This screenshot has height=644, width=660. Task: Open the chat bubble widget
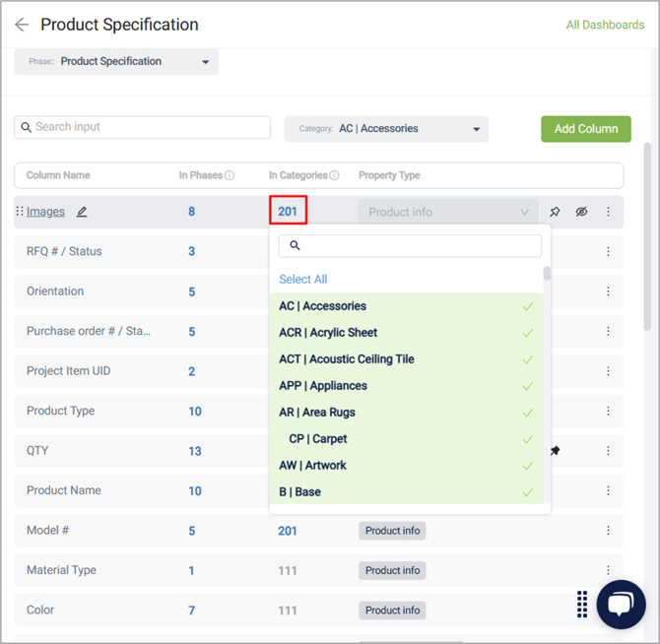(x=621, y=604)
